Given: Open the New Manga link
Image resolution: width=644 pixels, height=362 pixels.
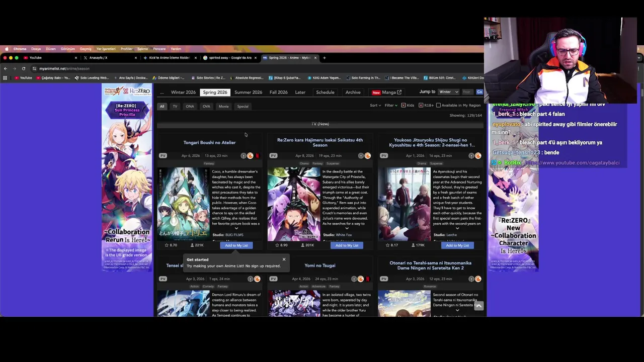Looking at the screenshot, I should tap(386, 93).
